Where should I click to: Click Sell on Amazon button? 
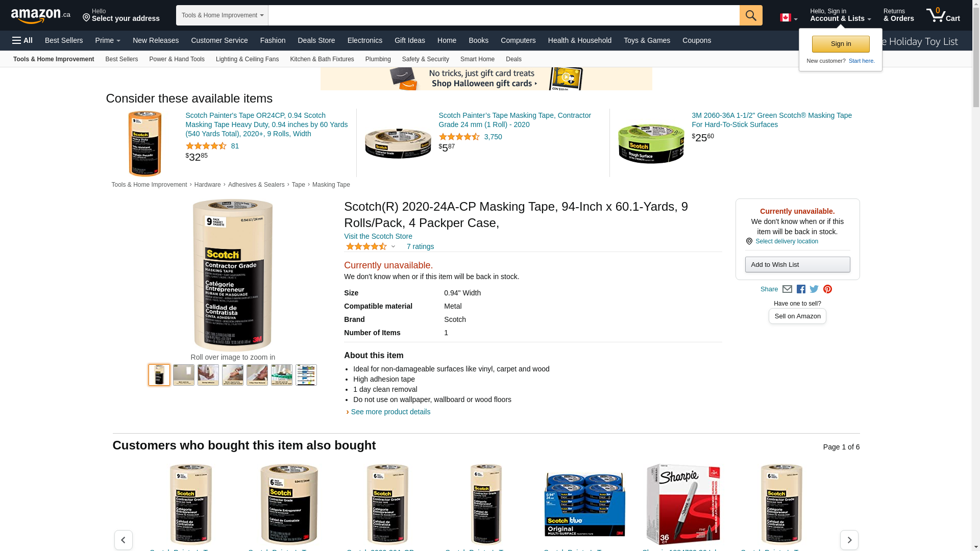pyautogui.click(x=797, y=316)
